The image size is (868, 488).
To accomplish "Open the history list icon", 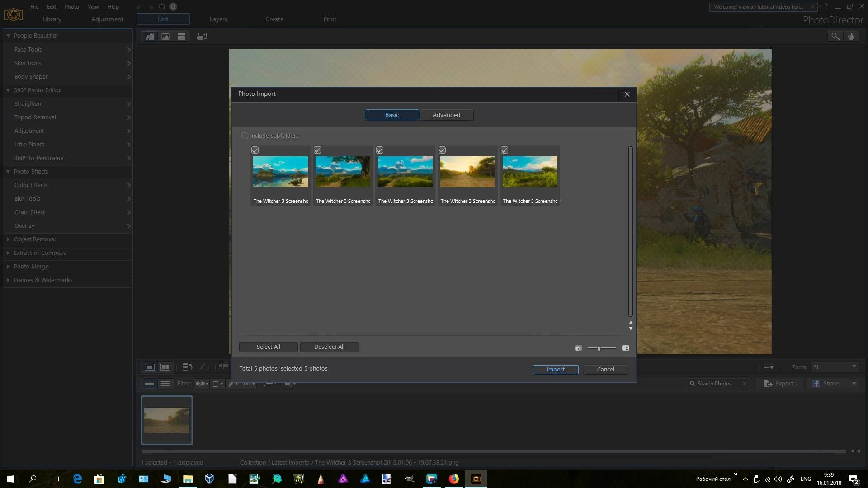I will point(187,367).
